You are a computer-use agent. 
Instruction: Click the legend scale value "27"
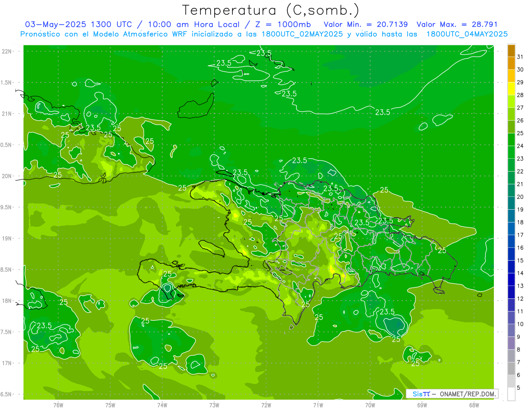520,108
